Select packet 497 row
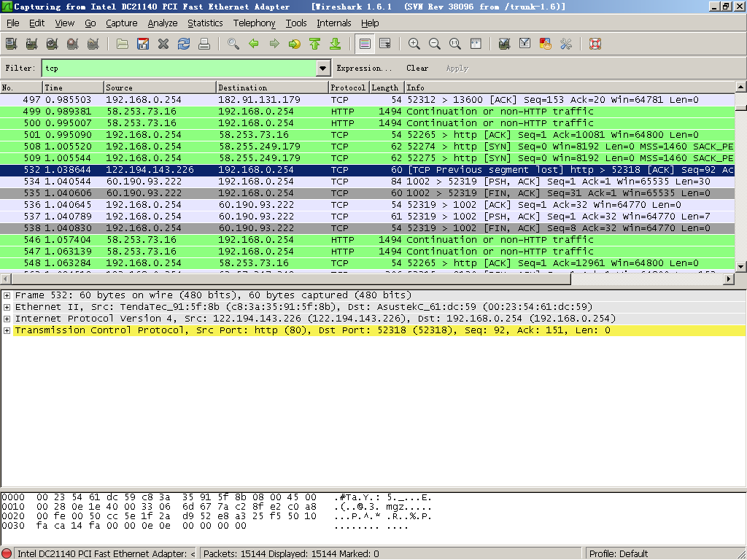 [368, 99]
